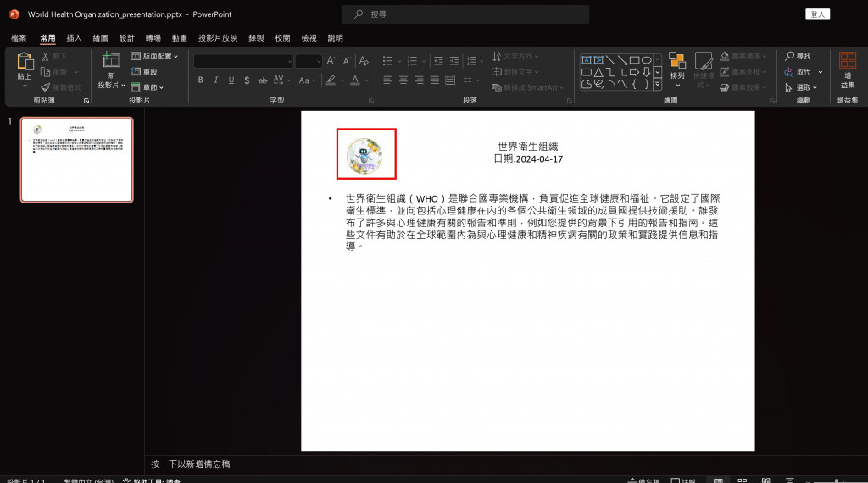868x483 pixels.
Task: Open Quick Styles (快速樣式) gallery
Action: tap(704, 69)
